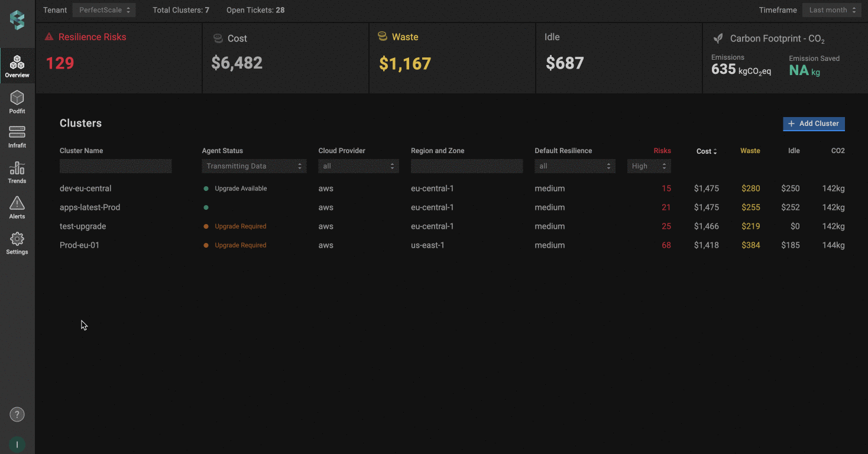Select the Overview sidebar item
Image resolution: width=868 pixels, height=454 pixels.
tap(17, 66)
